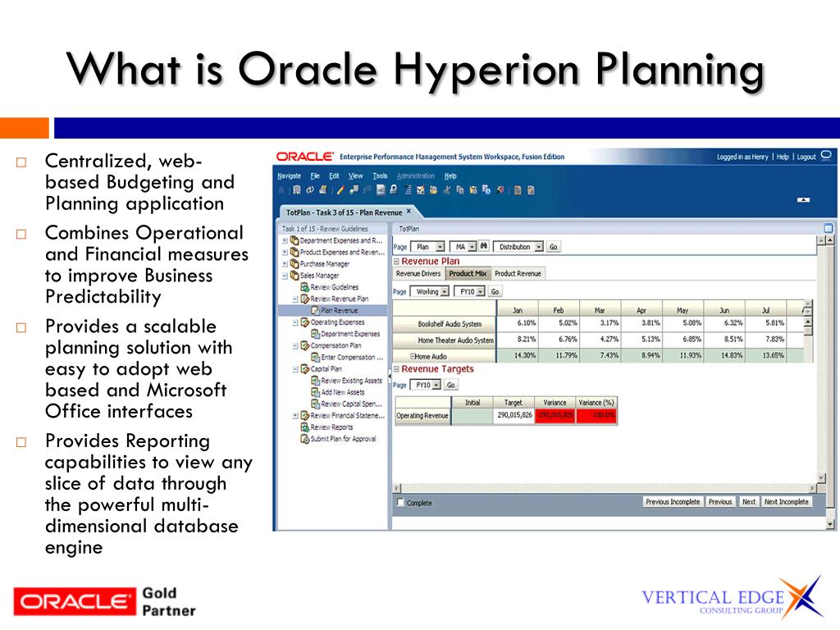Click the Logout link
The image size is (840, 630).
tap(806, 157)
